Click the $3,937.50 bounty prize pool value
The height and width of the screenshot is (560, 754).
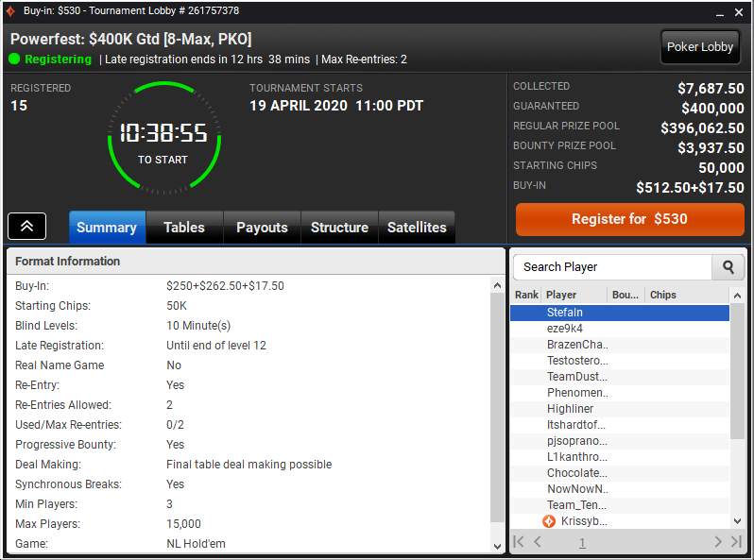[711, 148]
